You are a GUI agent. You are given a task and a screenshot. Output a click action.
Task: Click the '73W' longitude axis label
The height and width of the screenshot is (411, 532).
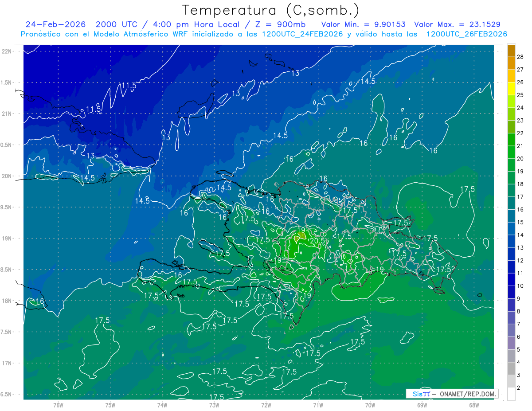(x=214, y=405)
